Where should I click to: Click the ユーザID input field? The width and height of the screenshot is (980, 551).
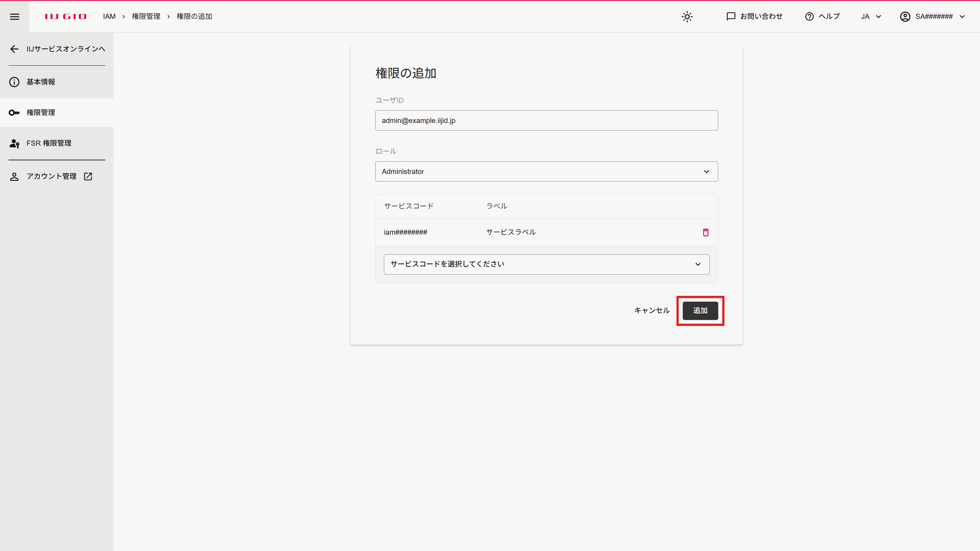tap(546, 121)
